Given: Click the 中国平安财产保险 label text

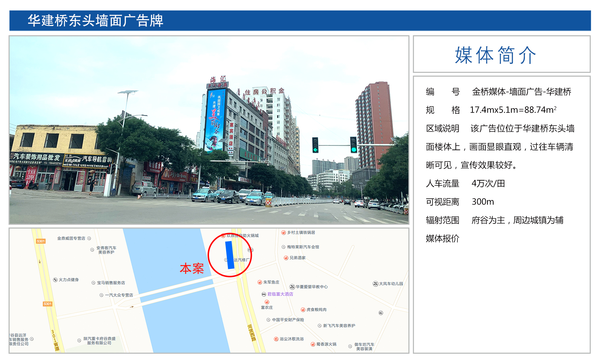Looking at the screenshot, I should coord(288,320).
